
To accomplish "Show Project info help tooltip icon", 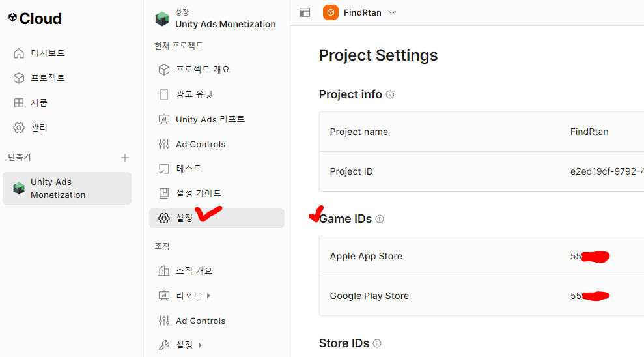I will (x=390, y=94).
